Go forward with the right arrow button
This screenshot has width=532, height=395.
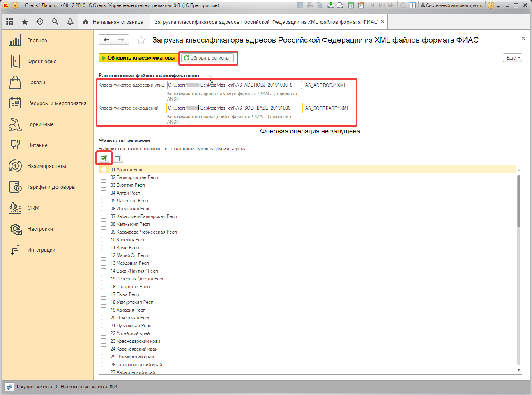click(x=121, y=39)
